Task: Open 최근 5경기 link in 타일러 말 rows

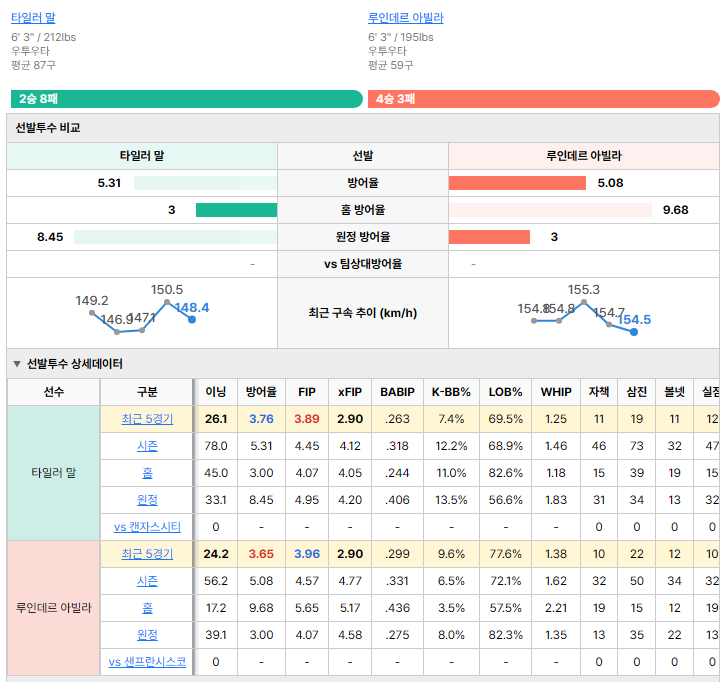Action: pyautogui.click(x=147, y=419)
